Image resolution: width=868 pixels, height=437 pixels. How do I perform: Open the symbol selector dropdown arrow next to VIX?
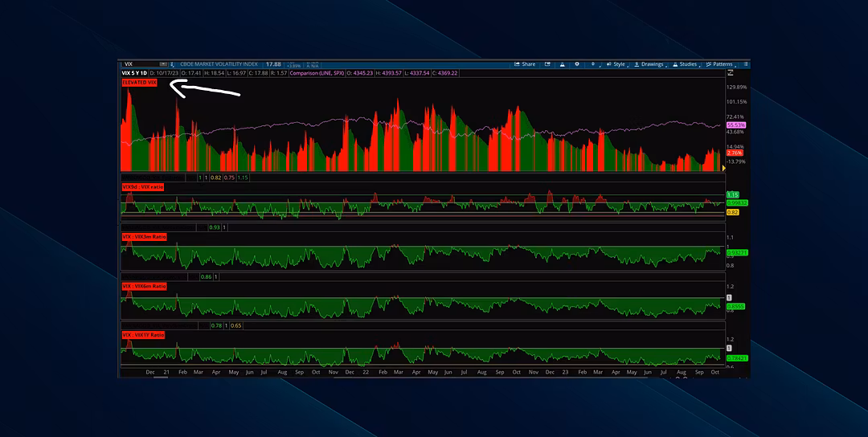(164, 64)
